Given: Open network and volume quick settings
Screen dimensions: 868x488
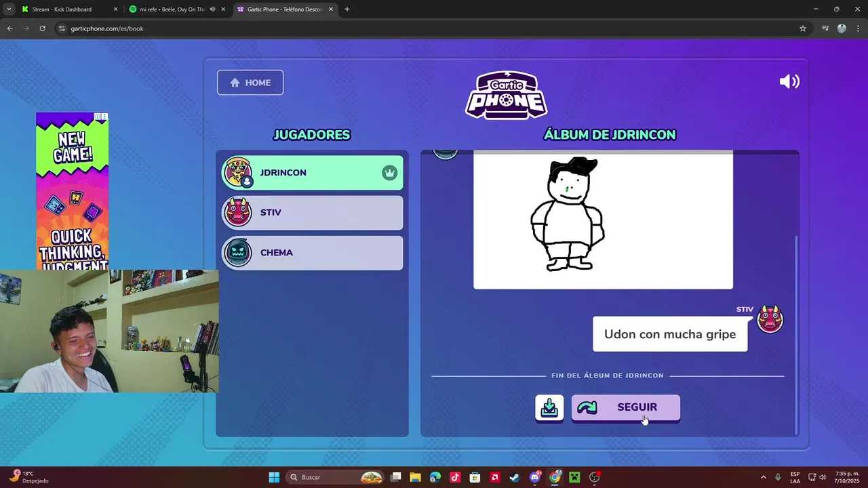Looking at the screenshot, I should point(817,477).
